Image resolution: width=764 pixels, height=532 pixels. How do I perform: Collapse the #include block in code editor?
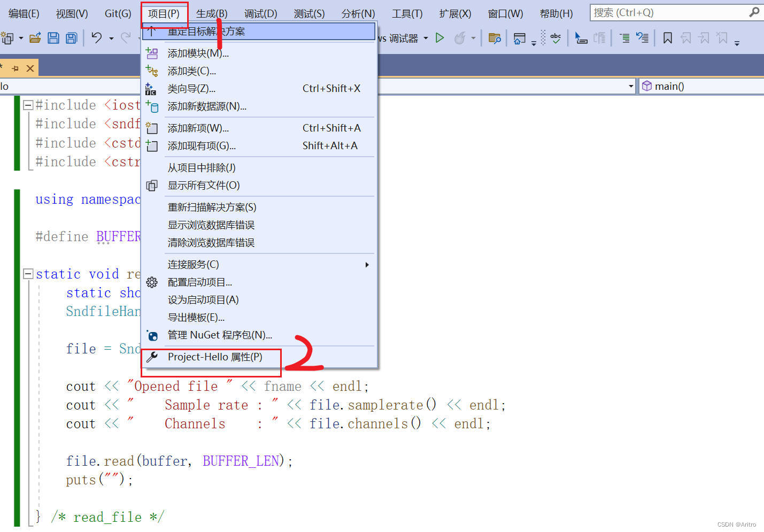28,105
